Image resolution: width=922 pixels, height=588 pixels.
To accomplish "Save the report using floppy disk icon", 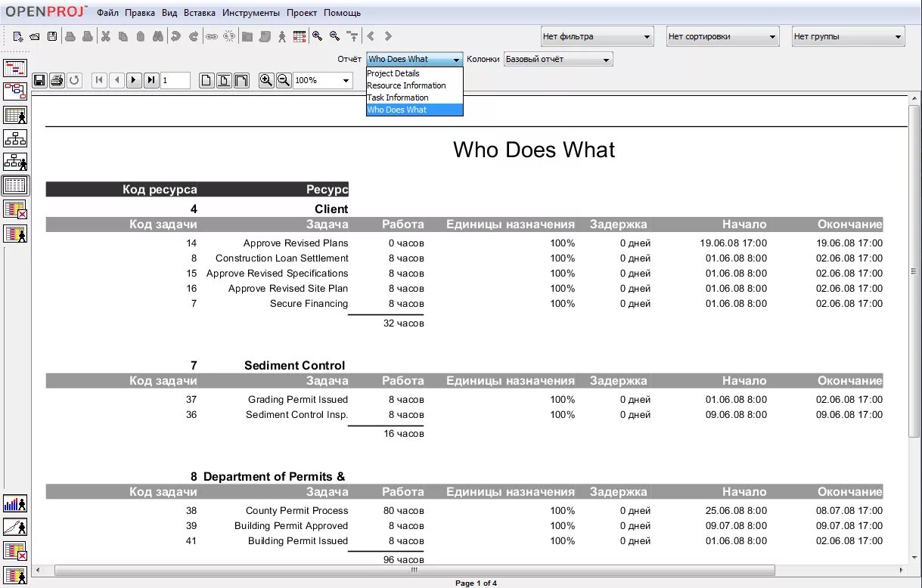I will (39, 80).
